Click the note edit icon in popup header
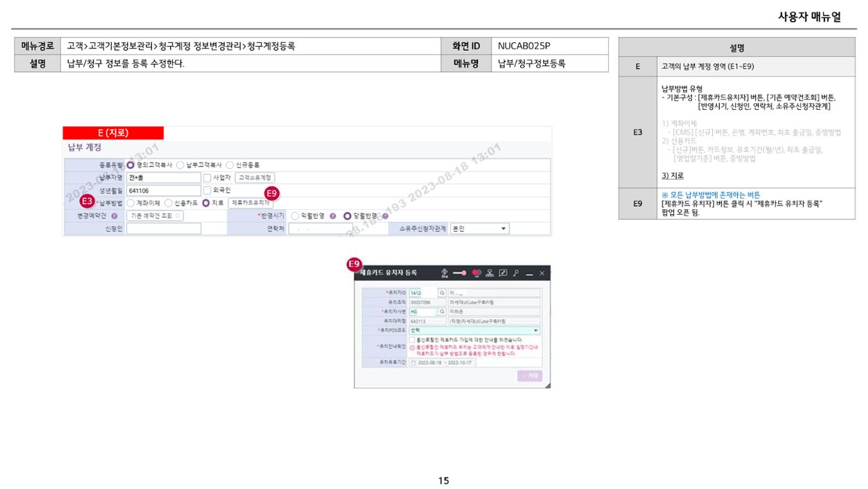 tap(503, 273)
